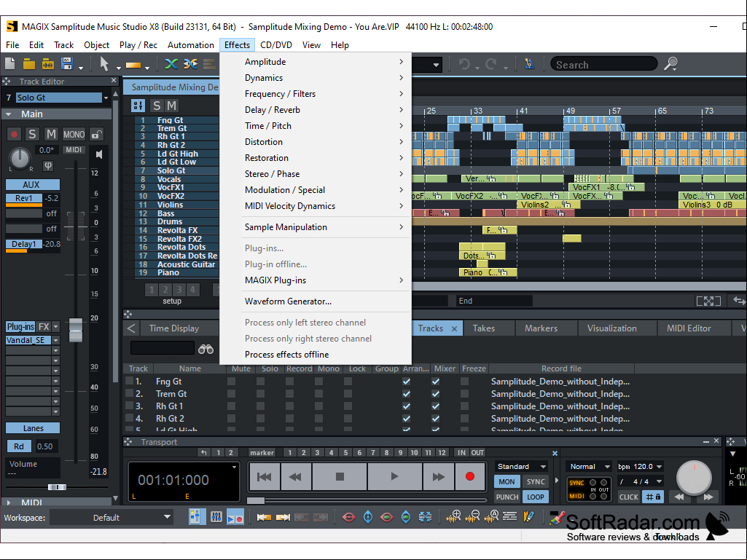Click the Violins2 clip in the arranger
The image size is (747, 560).
coord(548,205)
